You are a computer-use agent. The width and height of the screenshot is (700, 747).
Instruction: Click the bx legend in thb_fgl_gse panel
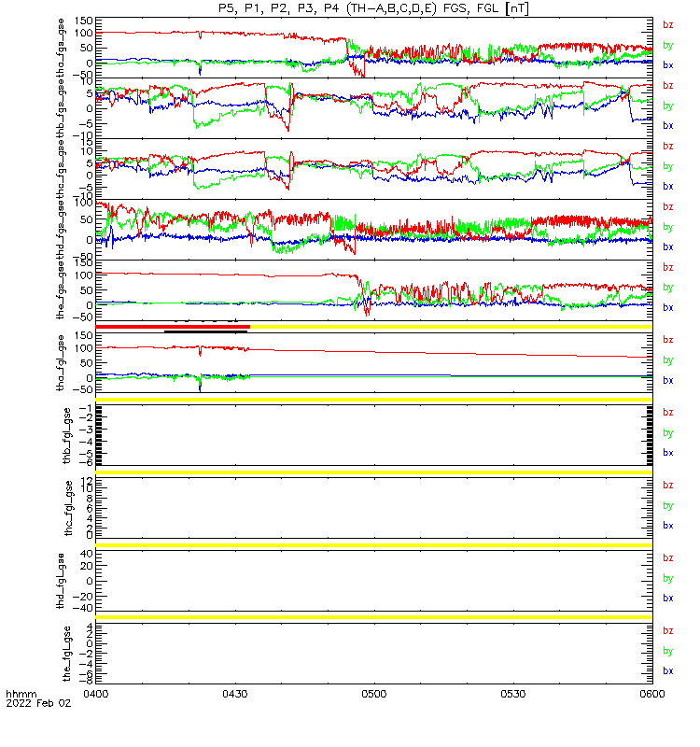pos(668,453)
